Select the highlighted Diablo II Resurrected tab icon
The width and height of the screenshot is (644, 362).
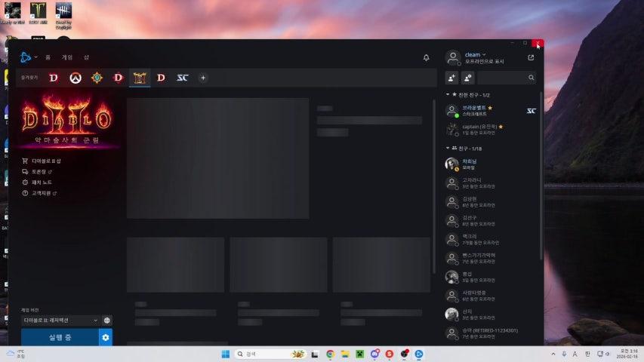(x=140, y=78)
